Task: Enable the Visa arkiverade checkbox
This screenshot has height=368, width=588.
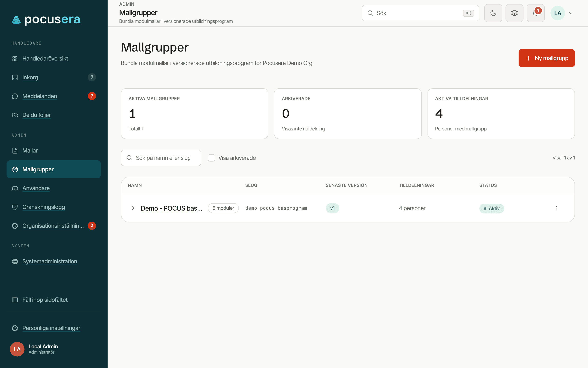Action: pos(211,158)
